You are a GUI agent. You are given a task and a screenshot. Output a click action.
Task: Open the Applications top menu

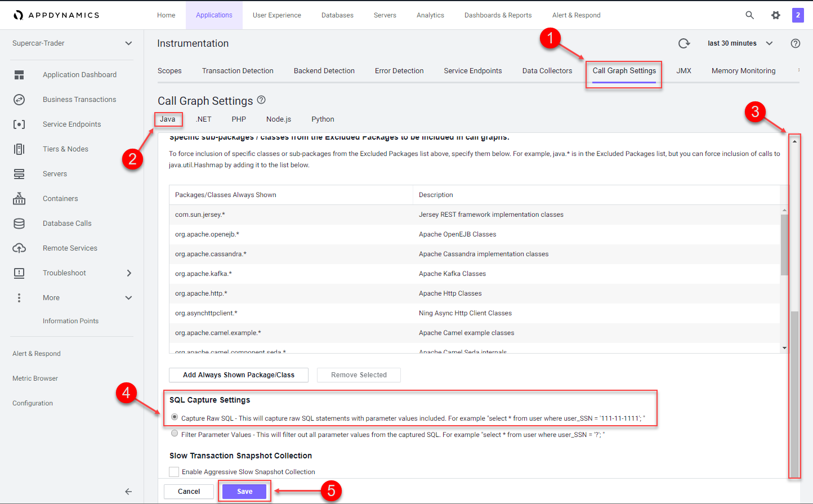coord(214,15)
